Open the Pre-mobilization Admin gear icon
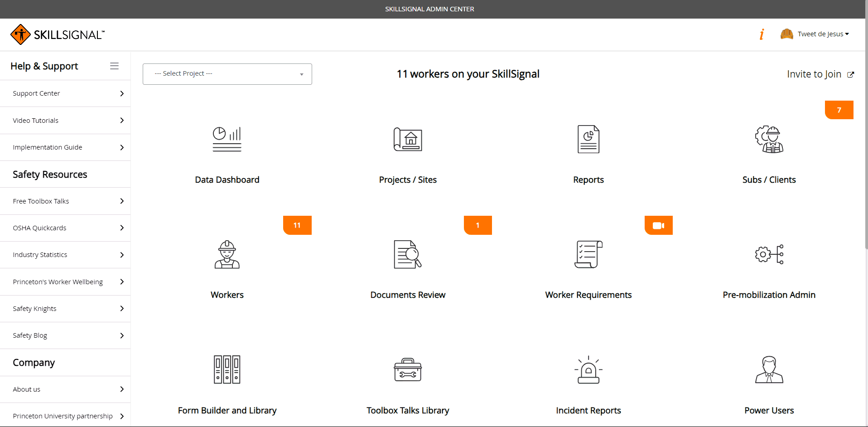This screenshot has height=427, width=868. pyautogui.click(x=769, y=254)
